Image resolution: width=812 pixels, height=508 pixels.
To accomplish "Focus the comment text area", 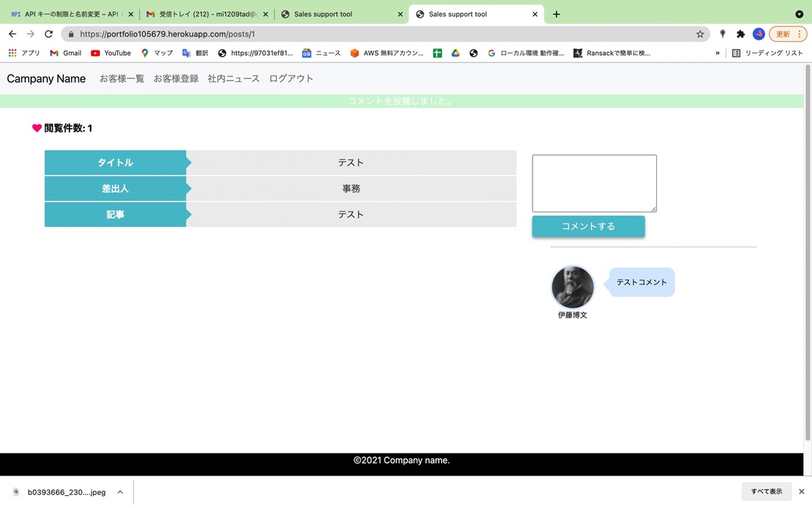I will coord(595,183).
